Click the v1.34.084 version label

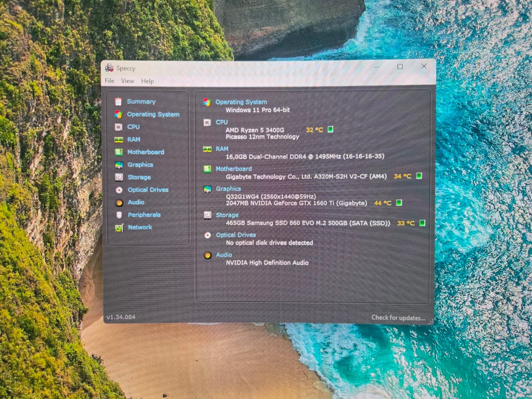click(x=121, y=317)
